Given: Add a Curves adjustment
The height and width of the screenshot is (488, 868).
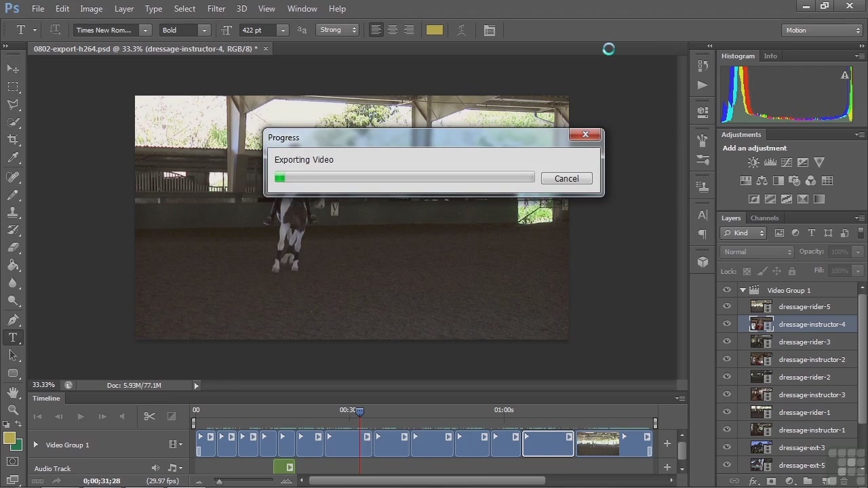Looking at the screenshot, I should click(786, 162).
